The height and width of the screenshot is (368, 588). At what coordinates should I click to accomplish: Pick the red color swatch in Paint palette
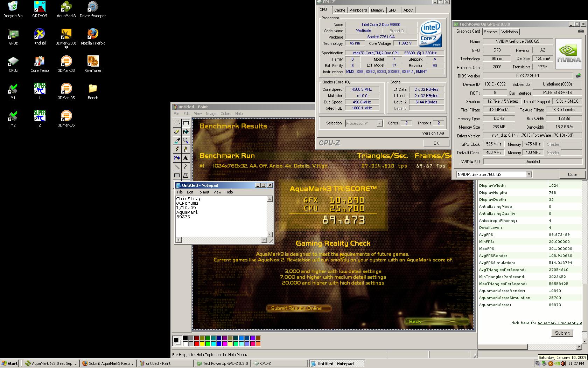tap(196, 343)
